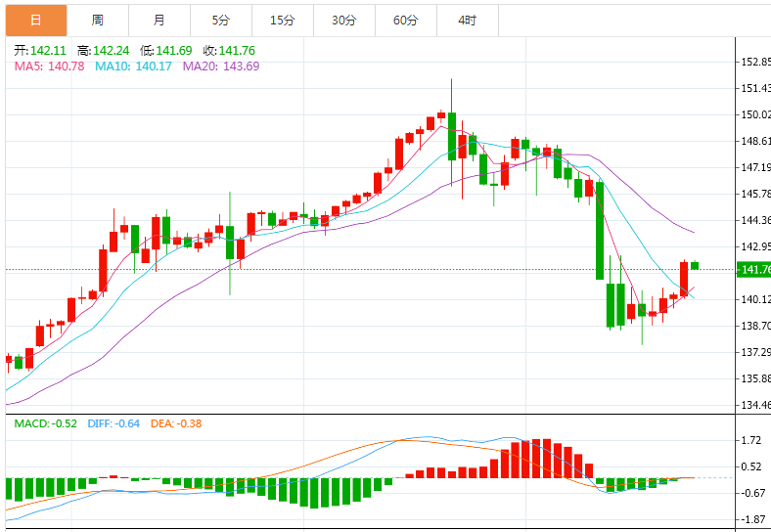Click the 低:141.69 low price value
The width and height of the screenshot is (771, 532).
[x=165, y=51]
